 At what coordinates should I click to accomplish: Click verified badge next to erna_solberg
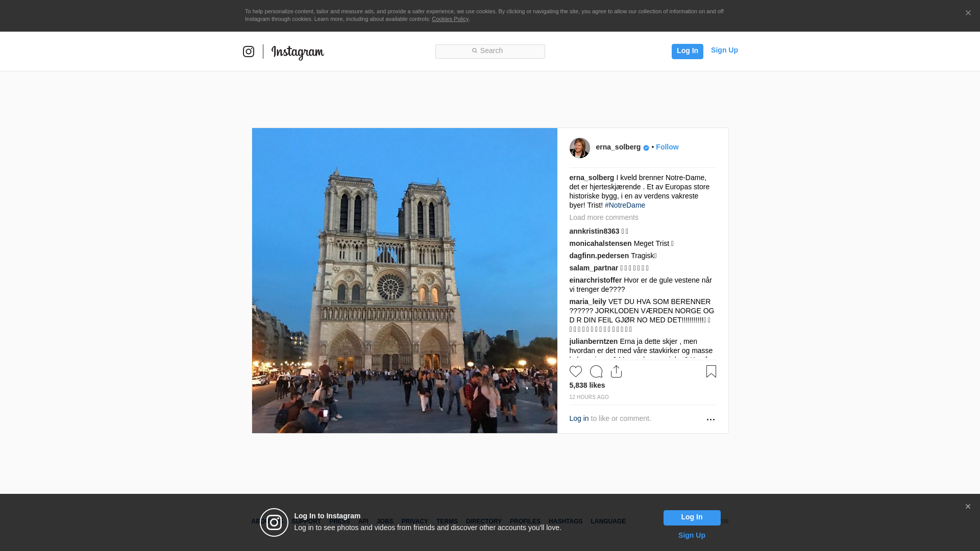tap(646, 148)
